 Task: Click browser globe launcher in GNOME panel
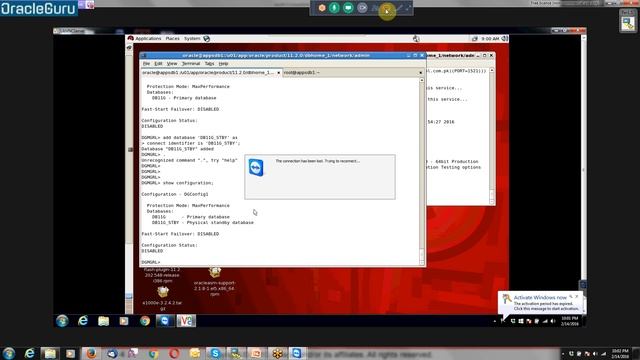[x=207, y=39]
